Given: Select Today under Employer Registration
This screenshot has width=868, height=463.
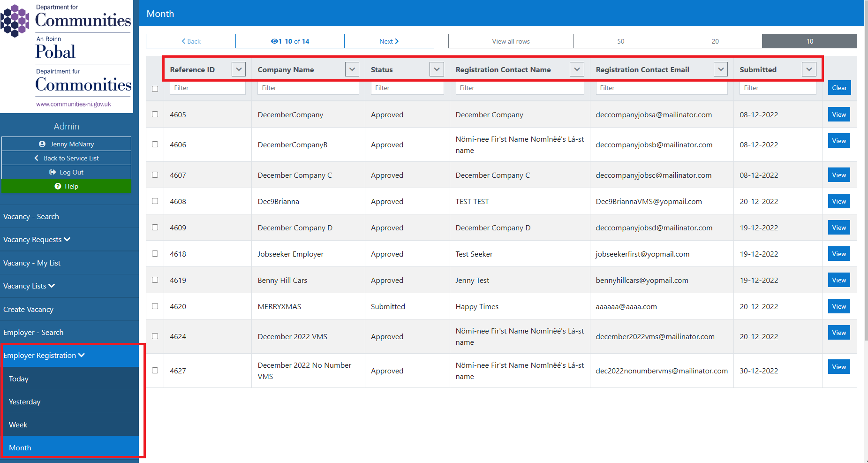Looking at the screenshot, I should coord(69,379).
